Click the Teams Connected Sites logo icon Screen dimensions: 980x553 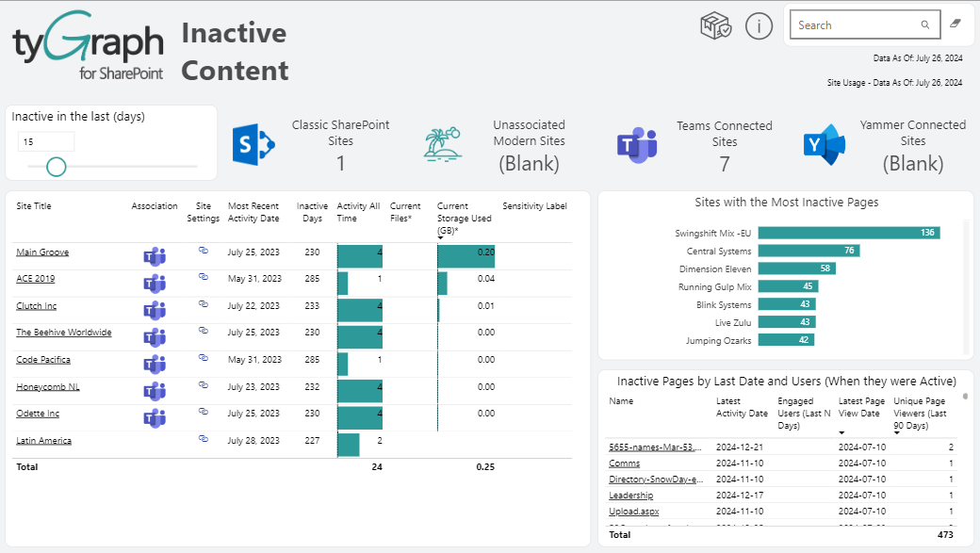pyautogui.click(x=637, y=144)
